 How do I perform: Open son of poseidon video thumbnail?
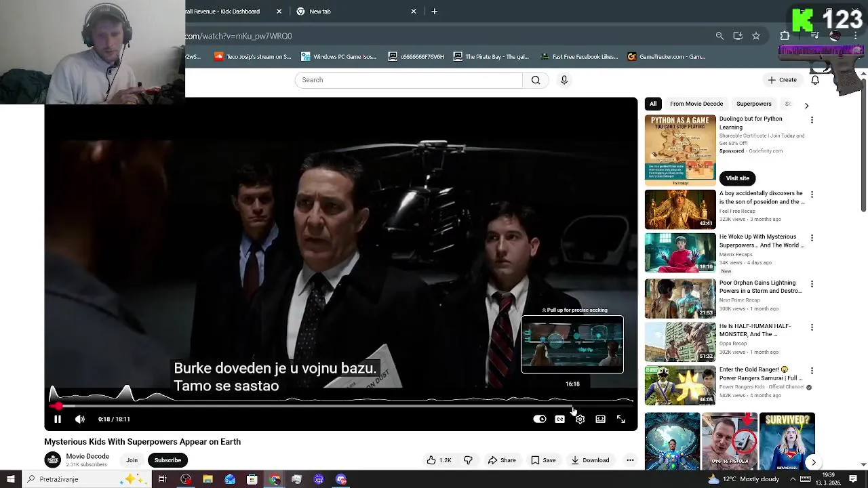[x=680, y=209]
